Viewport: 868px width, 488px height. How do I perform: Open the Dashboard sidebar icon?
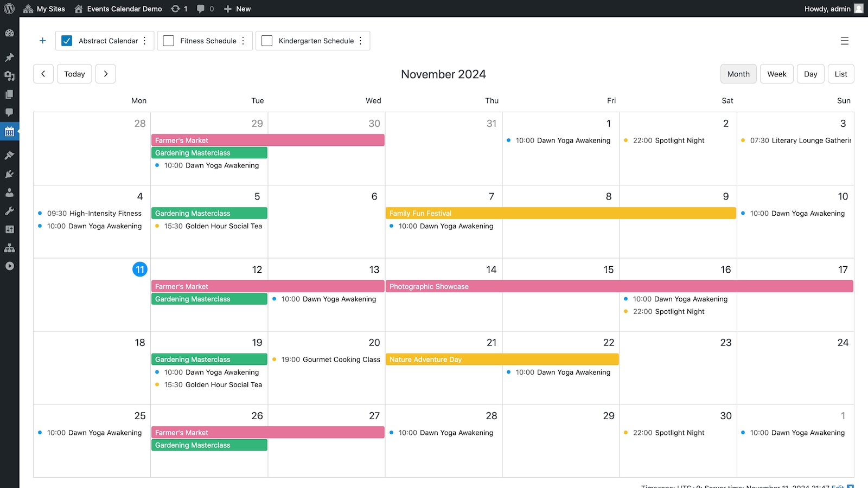coord(9,33)
